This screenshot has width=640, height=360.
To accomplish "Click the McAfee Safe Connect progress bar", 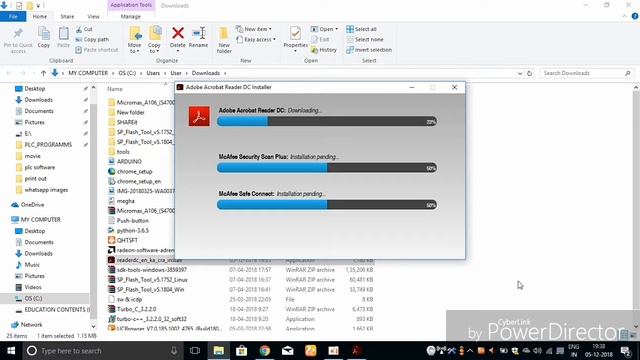I will (x=327, y=205).
